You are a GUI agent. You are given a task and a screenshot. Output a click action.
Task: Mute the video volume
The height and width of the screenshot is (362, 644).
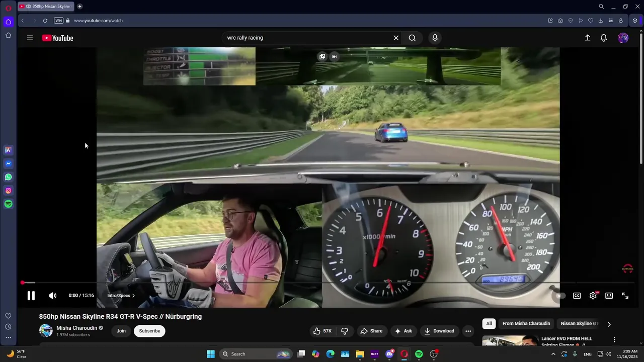pos(52,296)
